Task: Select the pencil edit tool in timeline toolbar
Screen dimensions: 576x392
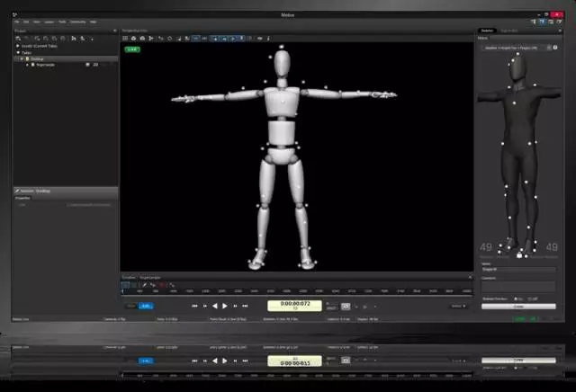Action: [x=144, y=285]
